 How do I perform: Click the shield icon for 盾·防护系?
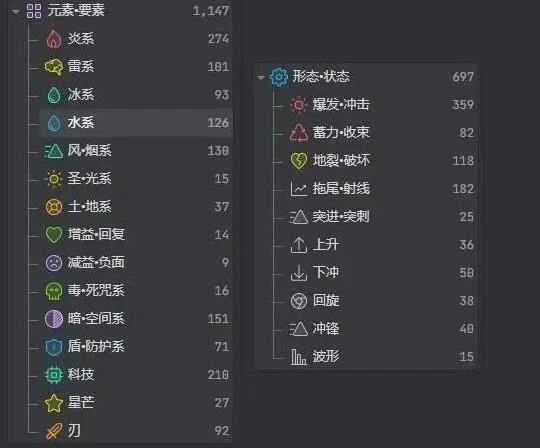tap(54, 347)
